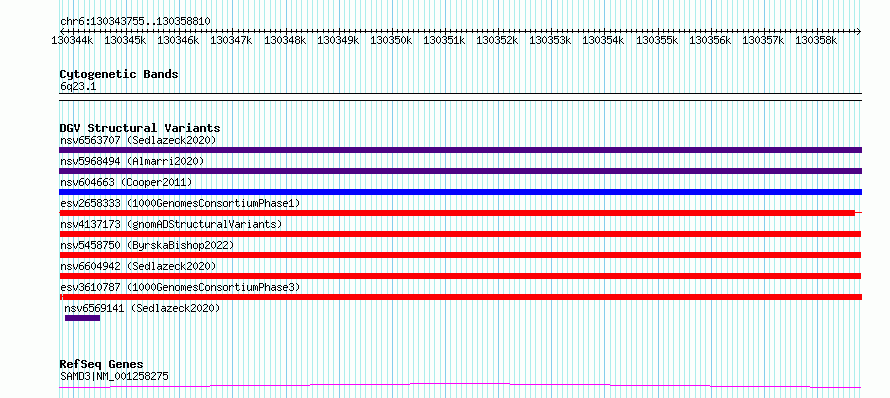Click the 130348k ruler mark
890x398 pixels.
point(285,40)
